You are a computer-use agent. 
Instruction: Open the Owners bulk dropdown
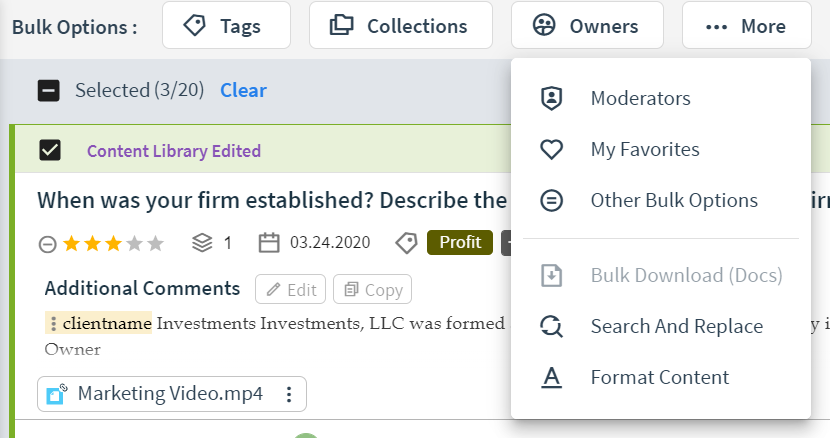click(587, 25)
